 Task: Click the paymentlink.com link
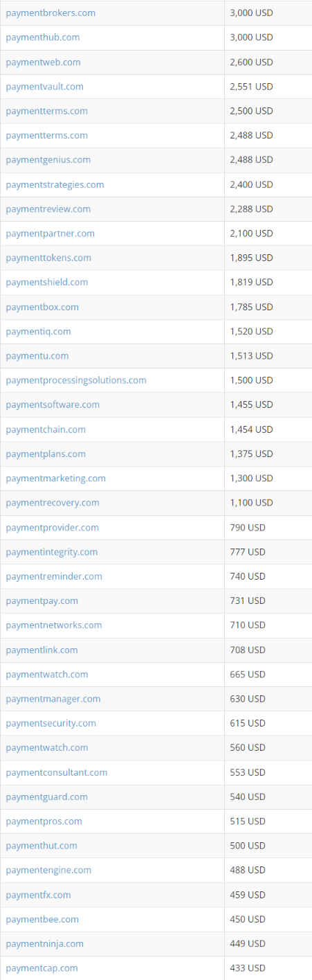coord(42,650)
